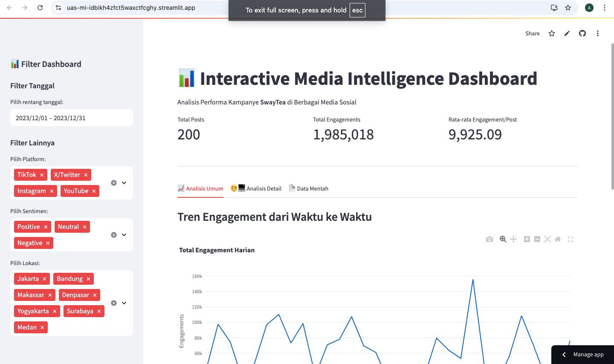The height and width of the screenshot is (364, 614).
Task: Reset chart axes with home icon
Action: [x=558, y=240]
